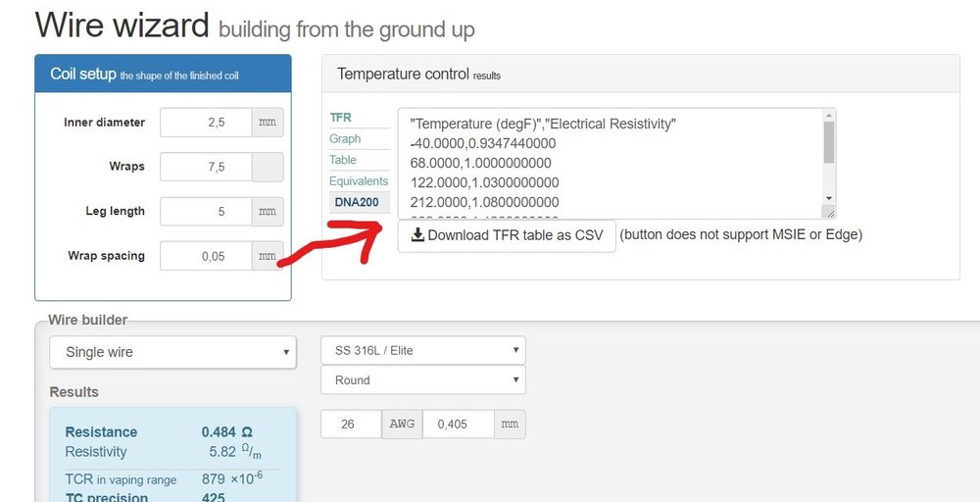The width and height of the screenshot is (980, 502).
Task: Click the wire diameter field showing 0,405
Action: point(458,424)
